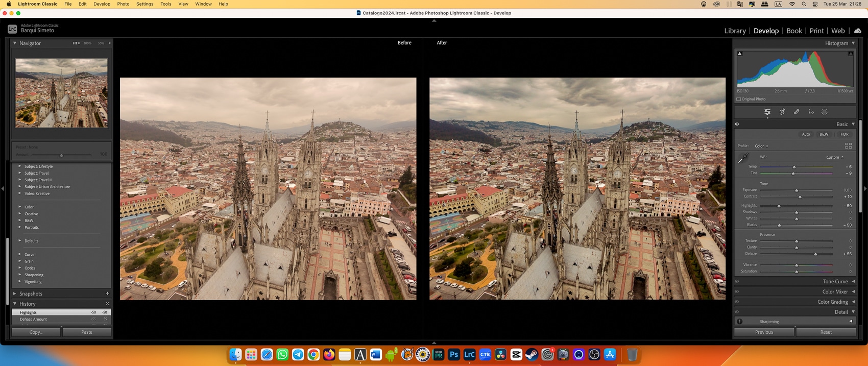This screenshot has width=868, height=366.
Task: Open Microsoft Word from the Dock
Action: tap(376, 354)
